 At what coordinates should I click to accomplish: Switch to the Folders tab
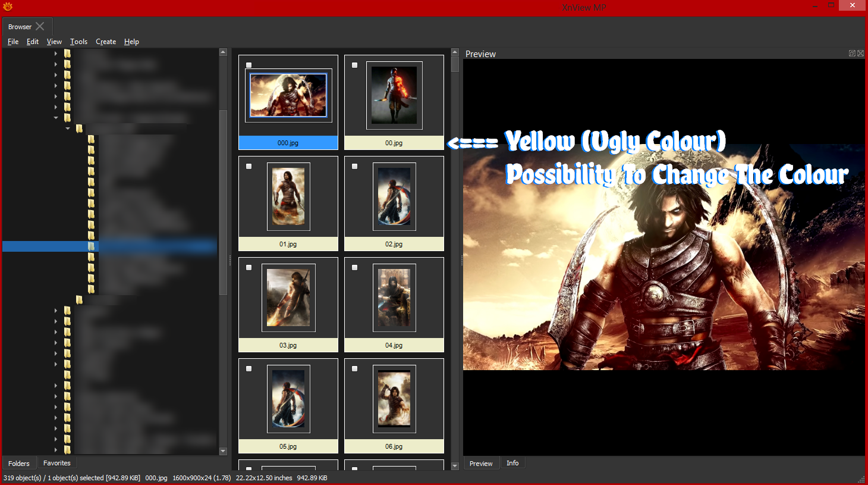click(x=19, y=463)
